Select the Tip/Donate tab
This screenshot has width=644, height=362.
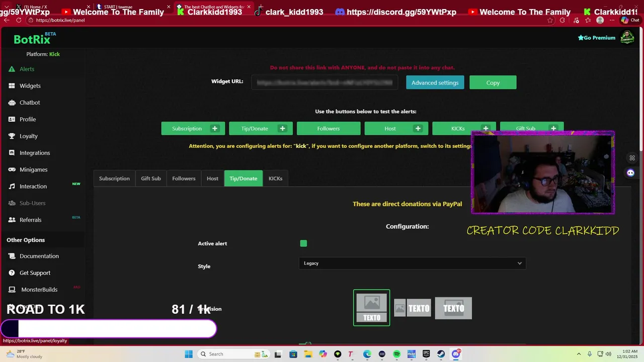[x=244, y=178]
